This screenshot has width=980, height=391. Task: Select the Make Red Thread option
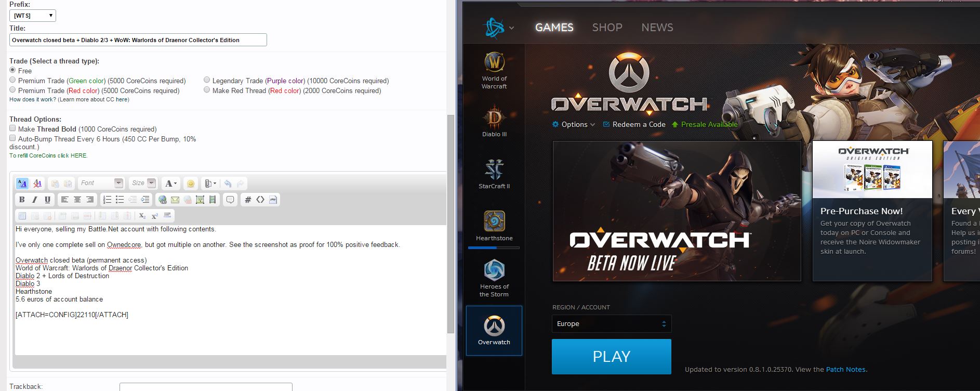(207, 89)
